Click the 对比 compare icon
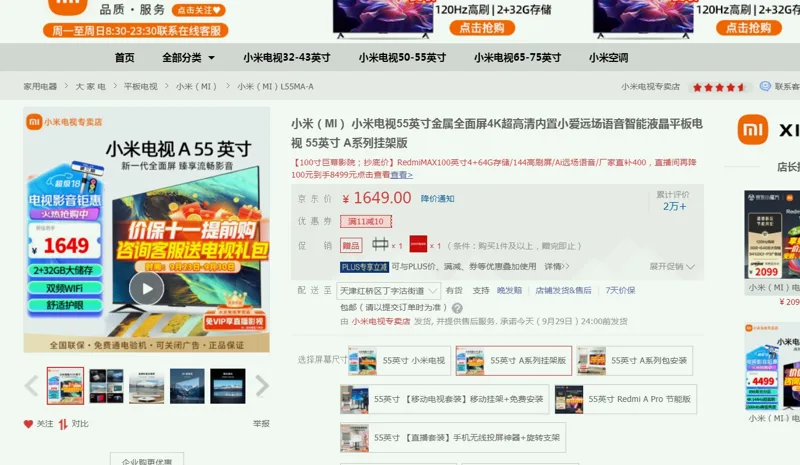This screenshot has height=465, width=800. pos(63,424)
